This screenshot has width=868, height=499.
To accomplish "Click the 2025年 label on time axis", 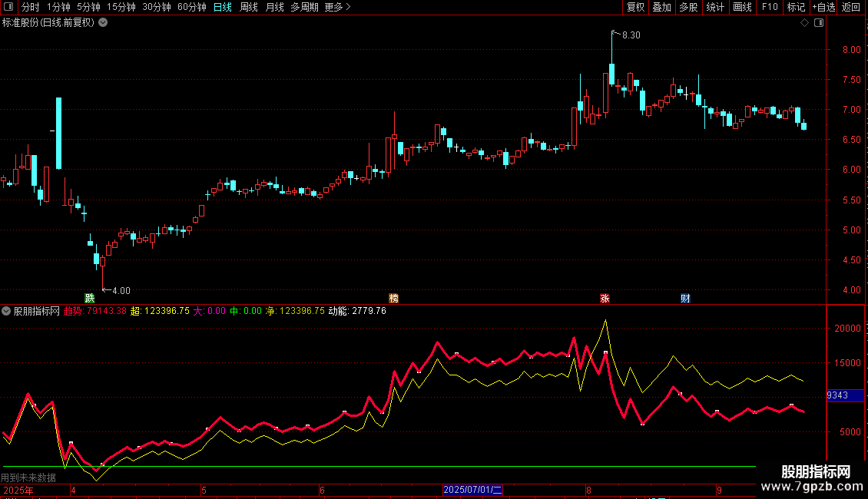I will (18, 490).
